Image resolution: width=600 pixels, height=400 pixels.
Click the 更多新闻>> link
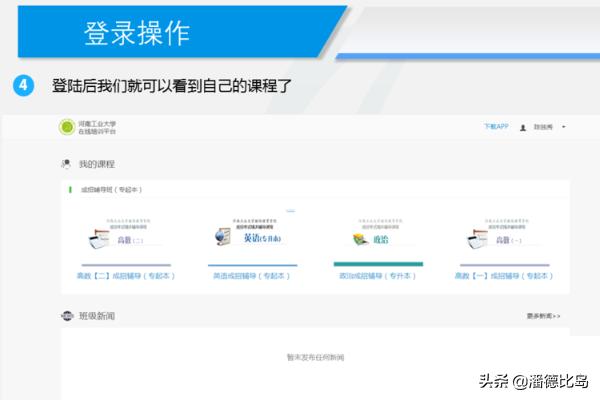(x=543, y=316)
